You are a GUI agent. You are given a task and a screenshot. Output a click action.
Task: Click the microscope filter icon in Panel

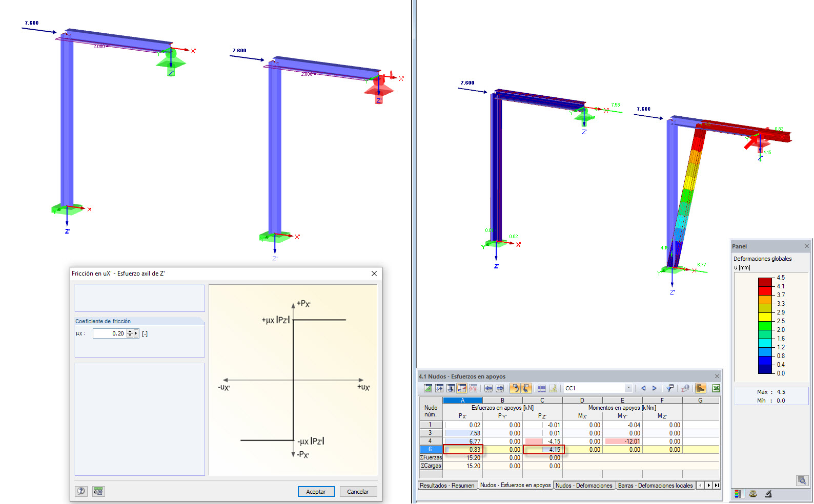[768, 494]
